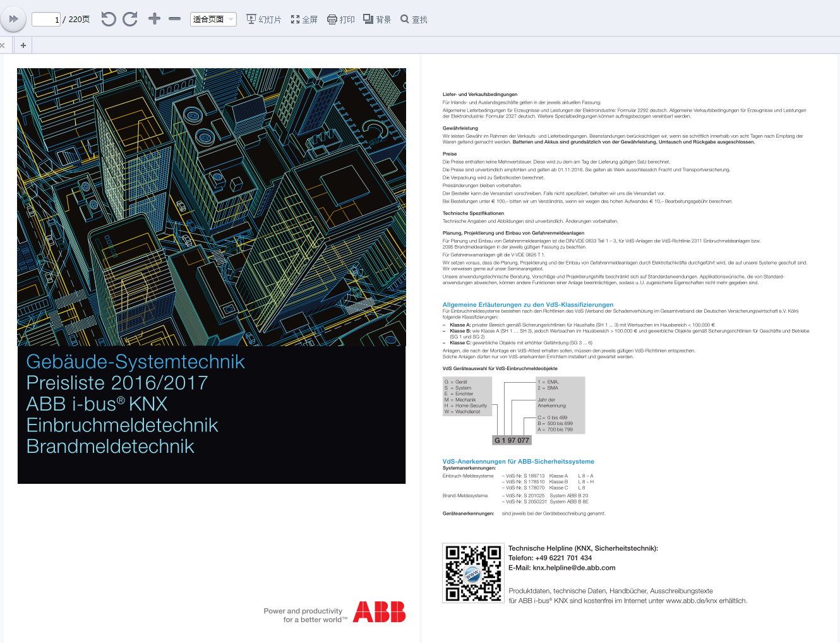
Task: Click the VdS-Anerkennungen für ABB-Sicherheitssysteme heading
Action: click(518, 462)
